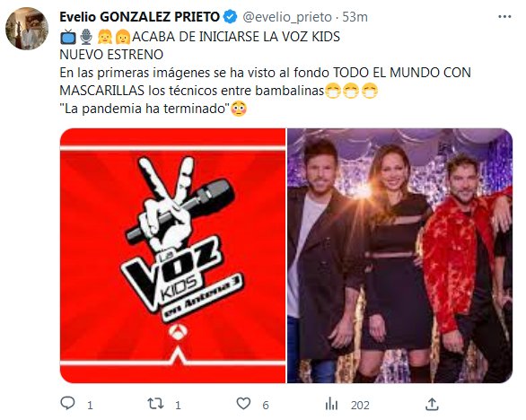
Task: Open the La Voz Kids logo image
Action: coord(172,255)
